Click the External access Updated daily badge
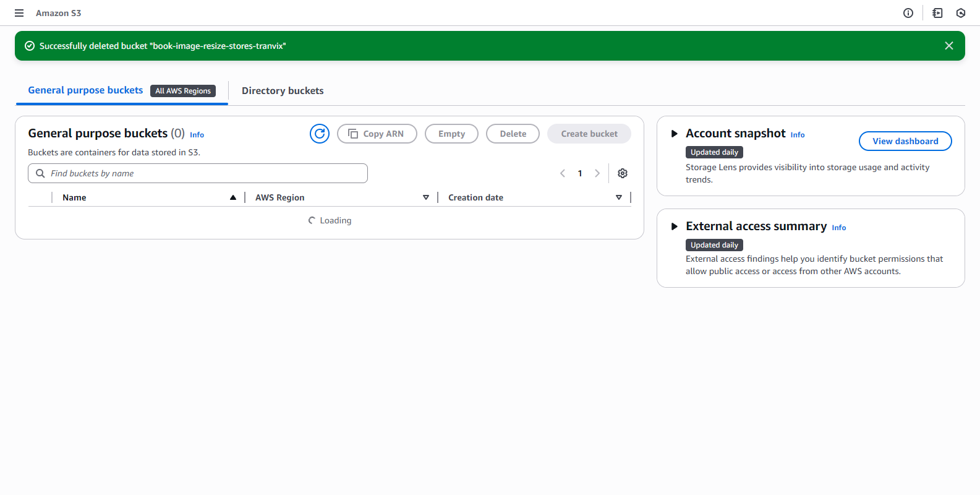Viewport: 980px width, 495px height. coord(714,245)
